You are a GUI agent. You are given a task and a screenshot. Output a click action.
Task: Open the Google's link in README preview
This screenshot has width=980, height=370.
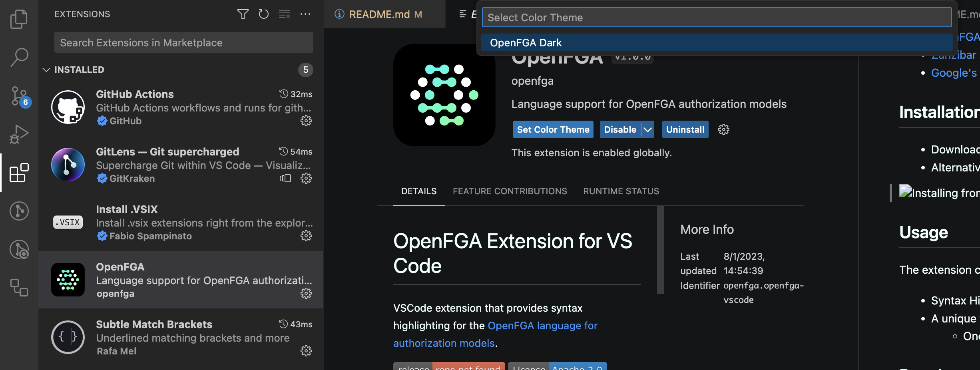click(954, 73)
